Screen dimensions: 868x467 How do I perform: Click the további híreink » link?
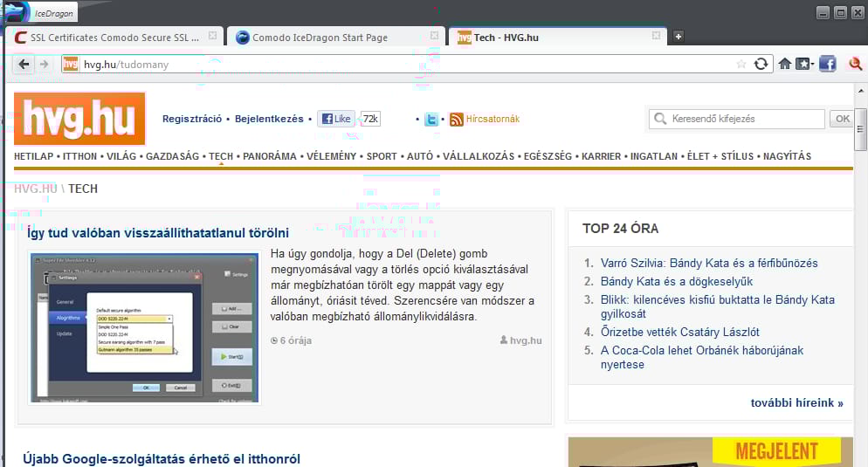point(796,402)
